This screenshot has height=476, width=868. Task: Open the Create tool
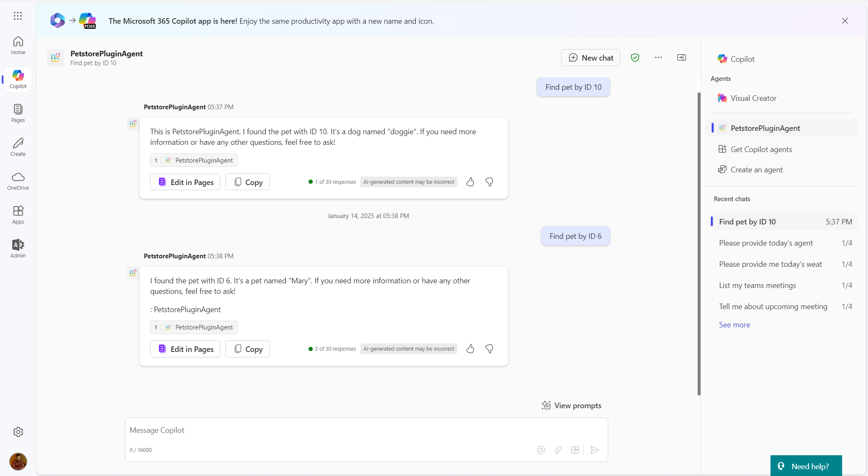[17, 146]
